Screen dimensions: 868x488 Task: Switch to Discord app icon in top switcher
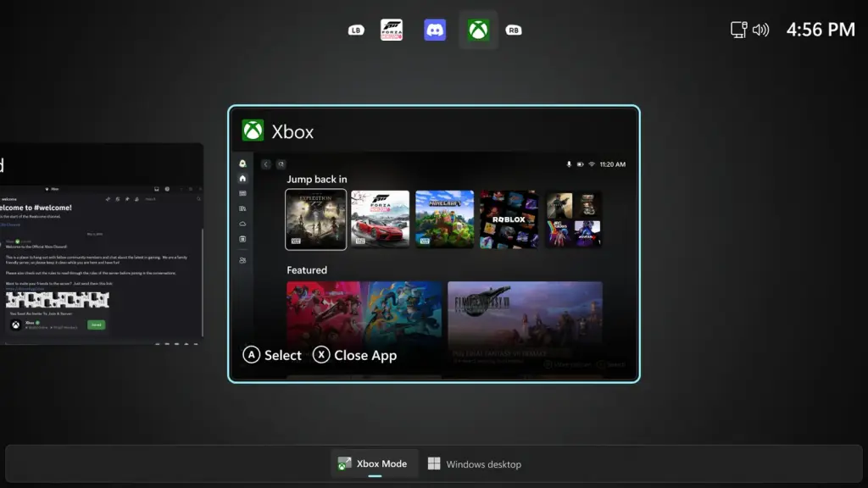435,30
